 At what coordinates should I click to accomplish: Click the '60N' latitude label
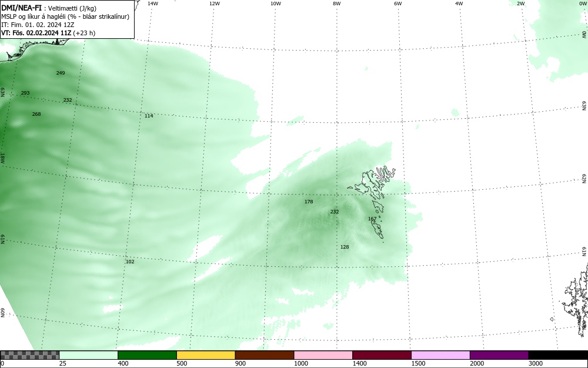point(2,313)
